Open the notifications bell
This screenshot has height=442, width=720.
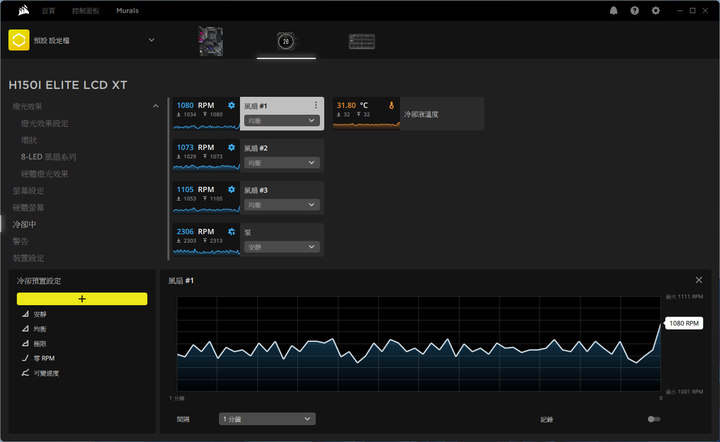click(613, 11)
